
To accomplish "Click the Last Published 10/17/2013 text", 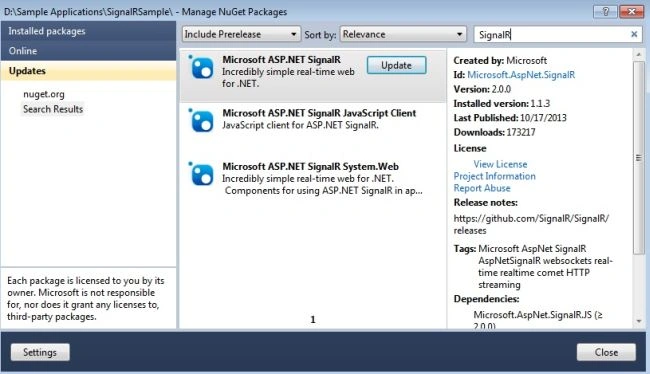I will coord(510,118).
